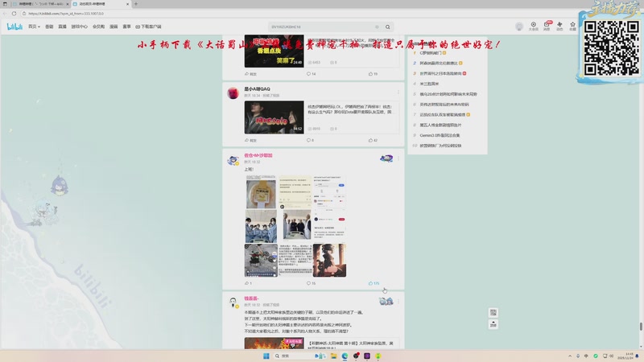
Task: Open trending topic Gemini3.0 at rank 9
Action: click(440, 135)
